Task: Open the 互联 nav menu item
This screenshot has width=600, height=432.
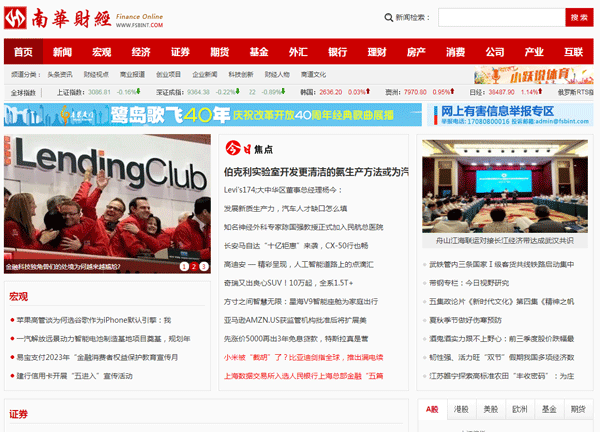Action: tap(574, 52)
